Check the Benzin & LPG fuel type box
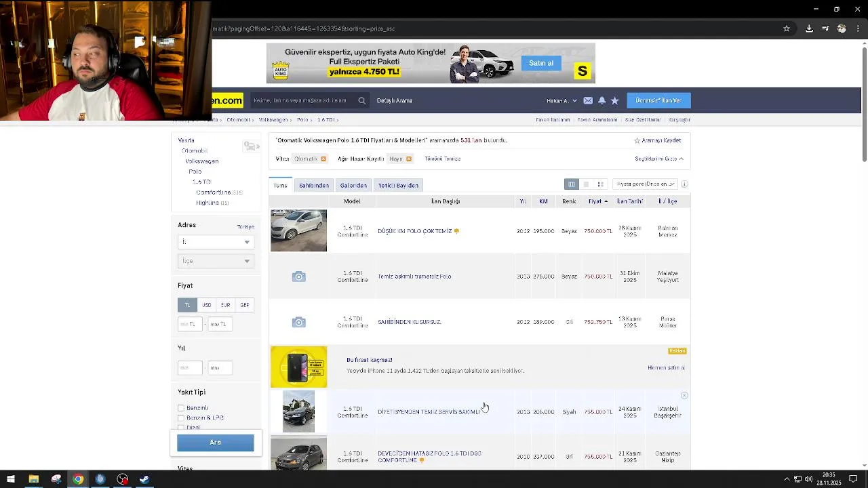 point(181,418)
